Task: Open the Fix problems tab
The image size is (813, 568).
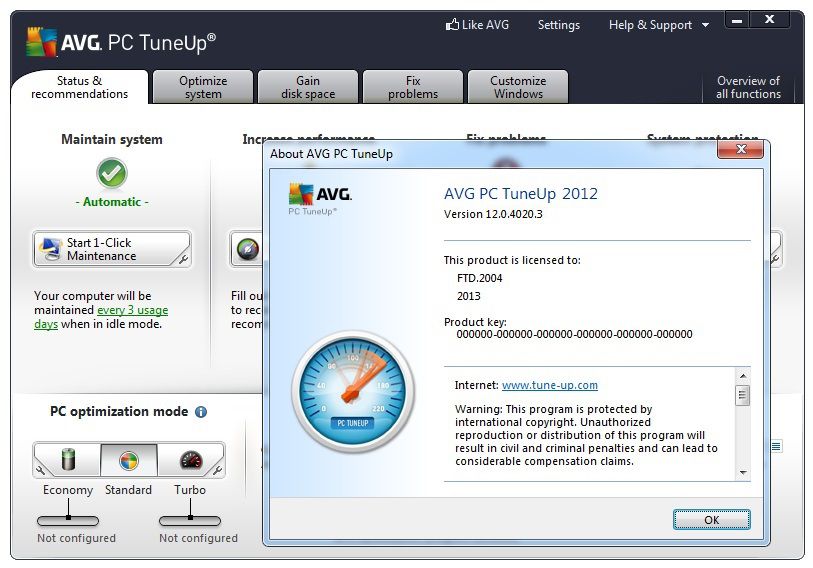Action: [x=413, y=87]
